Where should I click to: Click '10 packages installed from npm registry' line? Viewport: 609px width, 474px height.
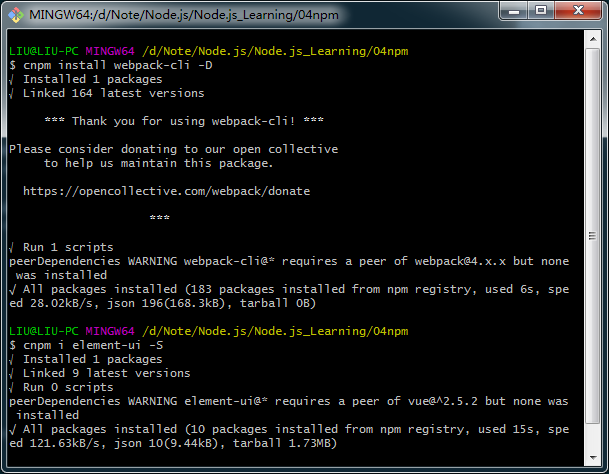(x=289, y=429)
